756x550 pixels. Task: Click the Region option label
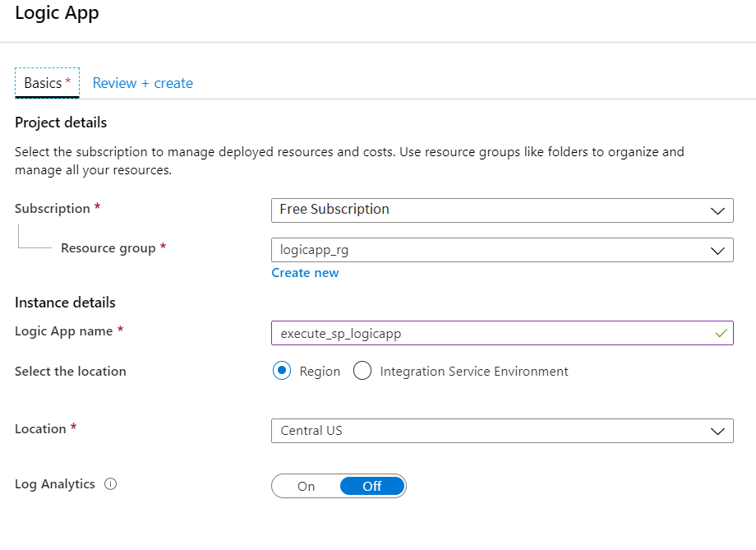tap(320, 371)
